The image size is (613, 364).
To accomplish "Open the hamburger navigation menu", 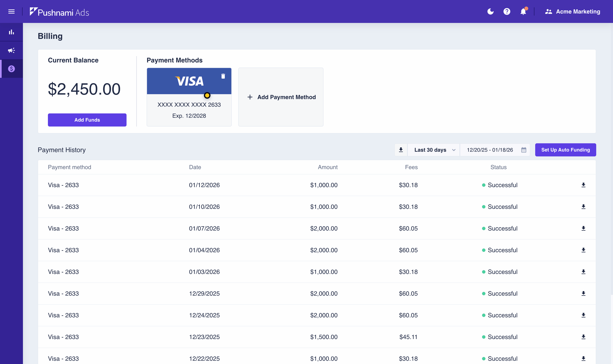I will point(11,11).
